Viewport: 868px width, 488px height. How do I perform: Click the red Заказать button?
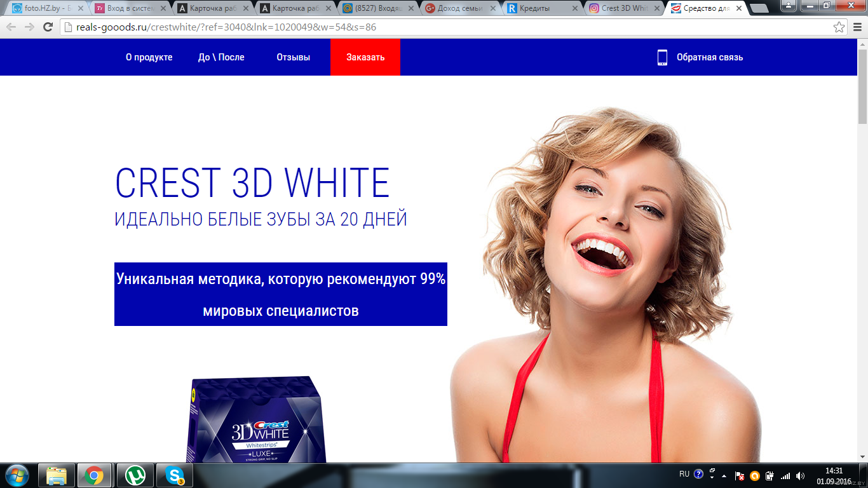(365, 57)
